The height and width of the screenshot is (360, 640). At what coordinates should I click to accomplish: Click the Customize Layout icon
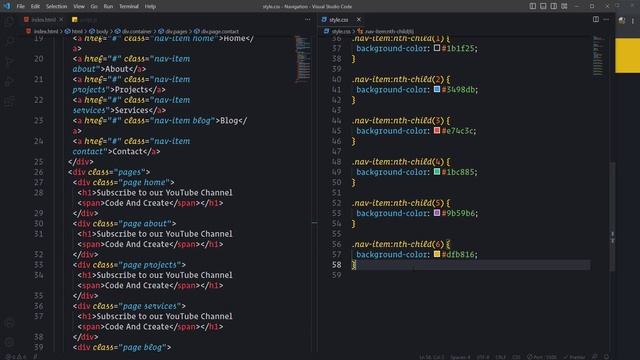(564, 6)
